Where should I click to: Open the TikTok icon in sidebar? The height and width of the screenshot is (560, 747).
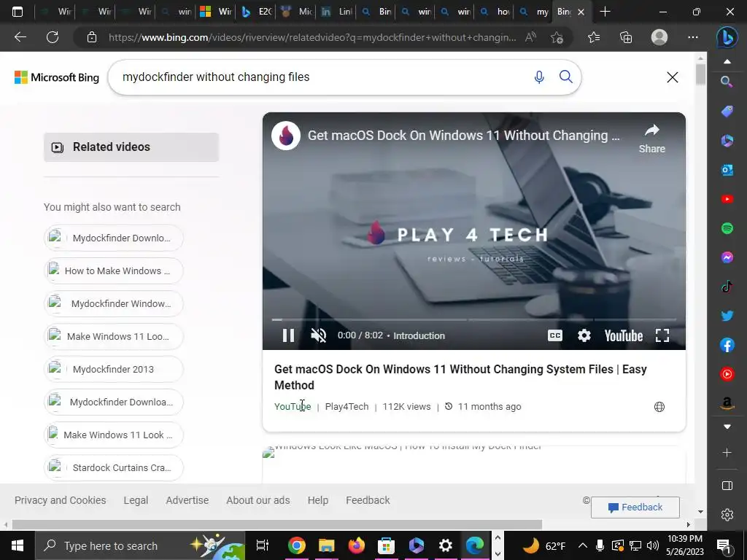(727, 287)
